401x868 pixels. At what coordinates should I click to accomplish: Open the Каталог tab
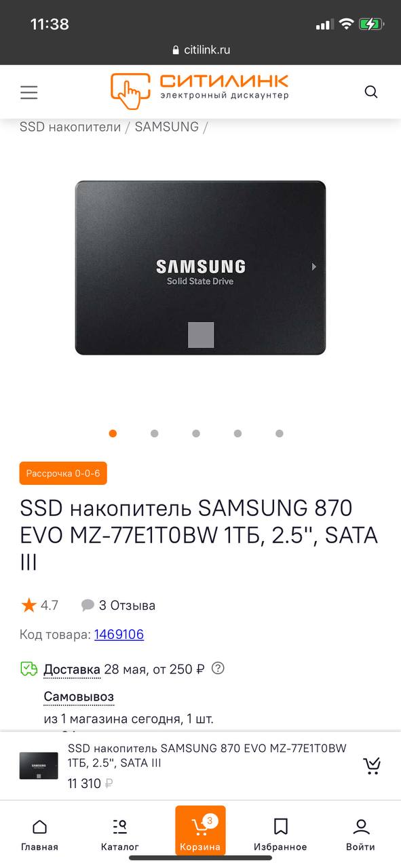click(x=120, y=835)
